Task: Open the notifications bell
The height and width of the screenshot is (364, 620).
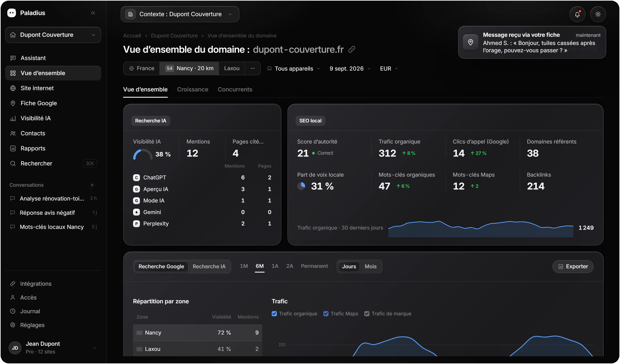Action: click(x=577, y=14)
